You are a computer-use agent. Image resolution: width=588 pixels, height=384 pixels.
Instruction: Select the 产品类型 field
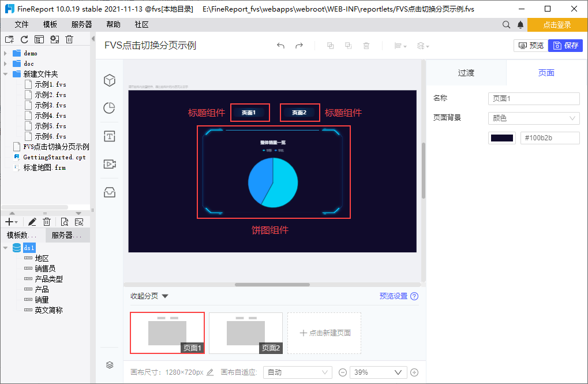tap(48, 279)
